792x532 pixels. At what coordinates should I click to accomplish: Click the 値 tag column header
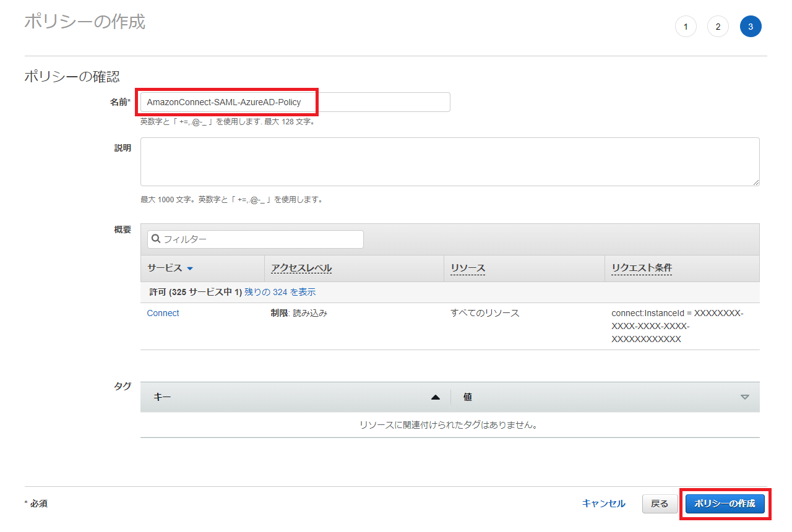tap(468, 397)
